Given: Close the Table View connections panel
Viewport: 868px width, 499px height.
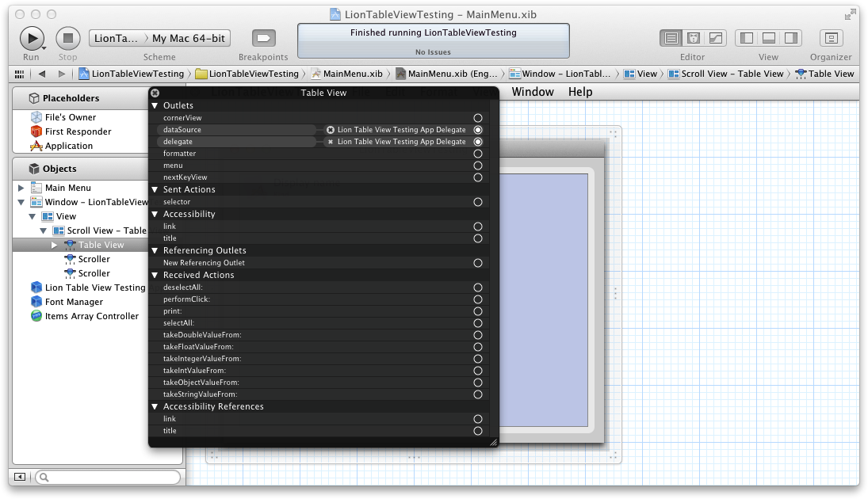Looking at the screenshot, I should click(155, 93).
